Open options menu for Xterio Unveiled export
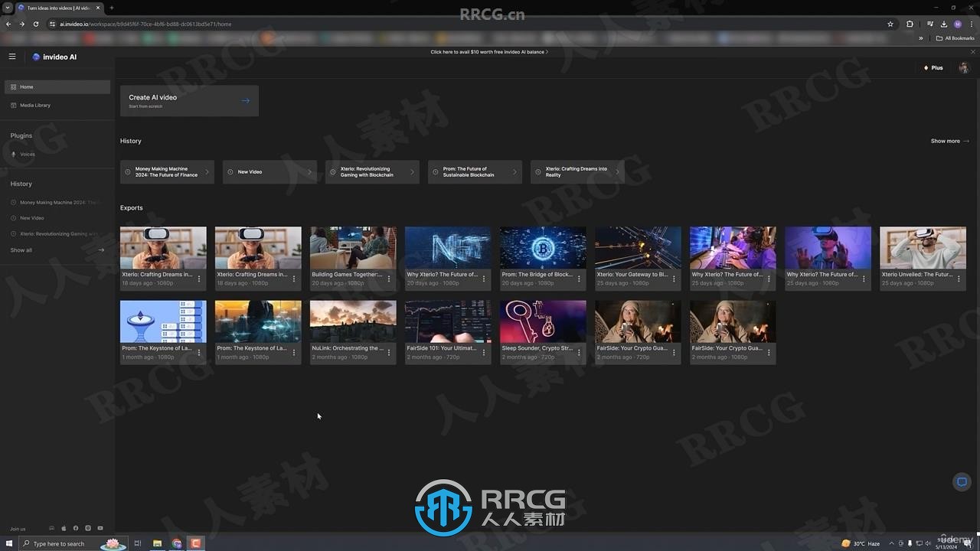The image size is (980, 551). click(x=959, y=279)
